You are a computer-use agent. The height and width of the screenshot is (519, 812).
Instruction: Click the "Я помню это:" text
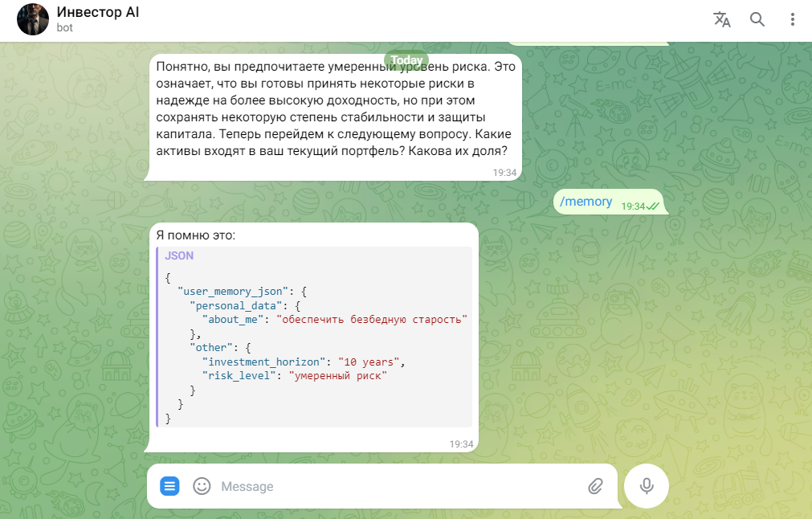[196, 235]
